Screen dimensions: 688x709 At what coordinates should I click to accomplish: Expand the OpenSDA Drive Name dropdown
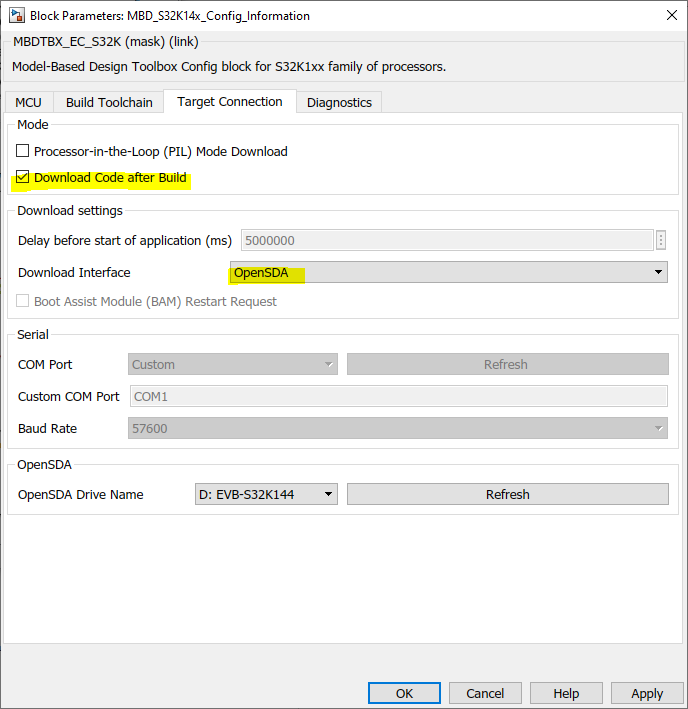[x=266, y=494]
